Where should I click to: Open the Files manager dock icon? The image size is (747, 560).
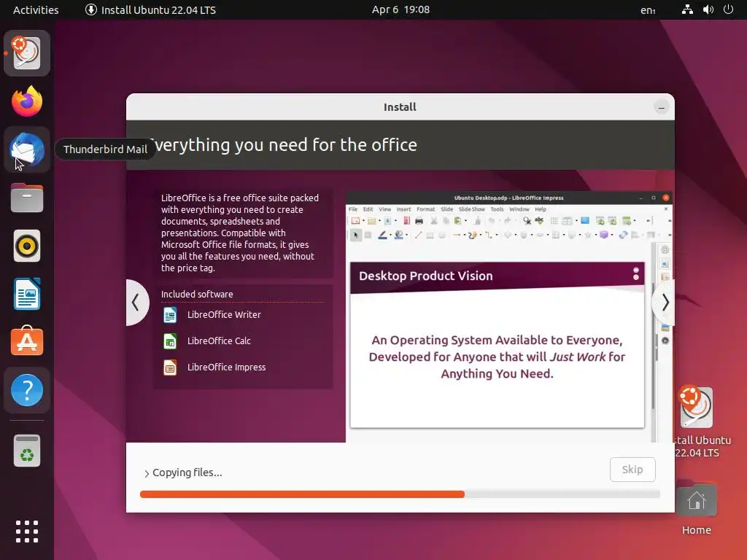[27, 198]
